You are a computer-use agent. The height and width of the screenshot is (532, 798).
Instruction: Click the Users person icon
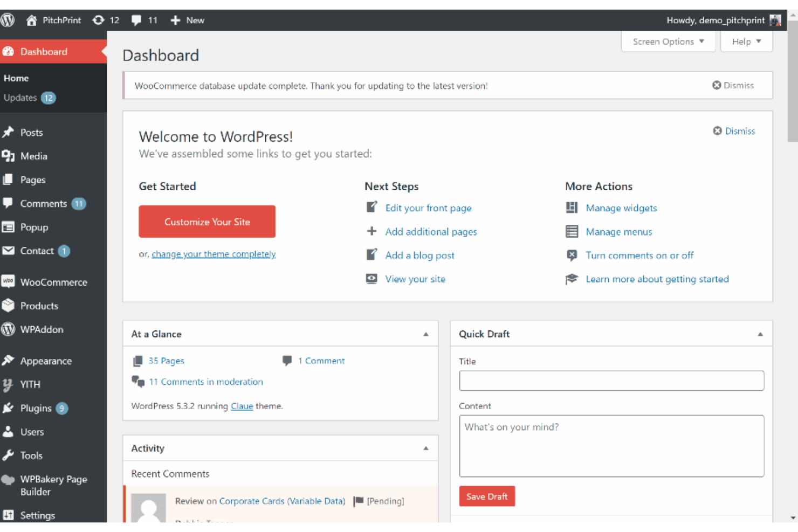pos(8,431)
